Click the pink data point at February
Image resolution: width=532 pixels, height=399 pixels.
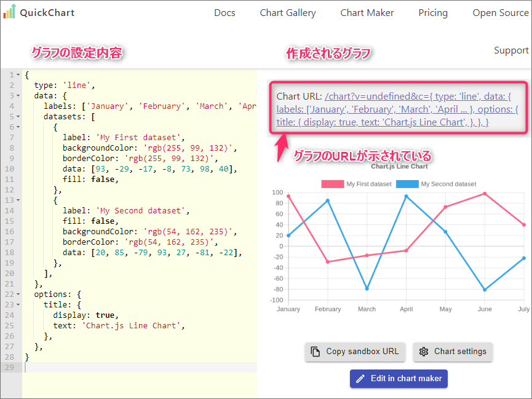point(328,261)
